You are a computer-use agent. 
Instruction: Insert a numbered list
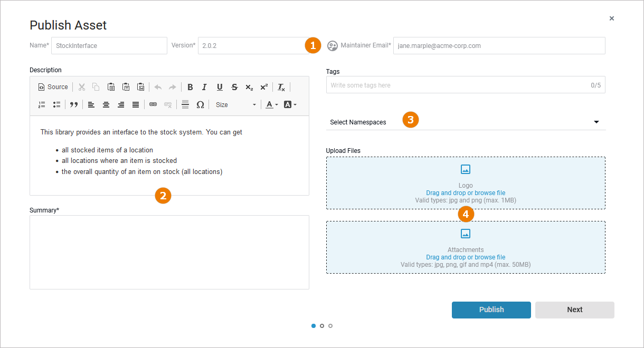[42, 104]
